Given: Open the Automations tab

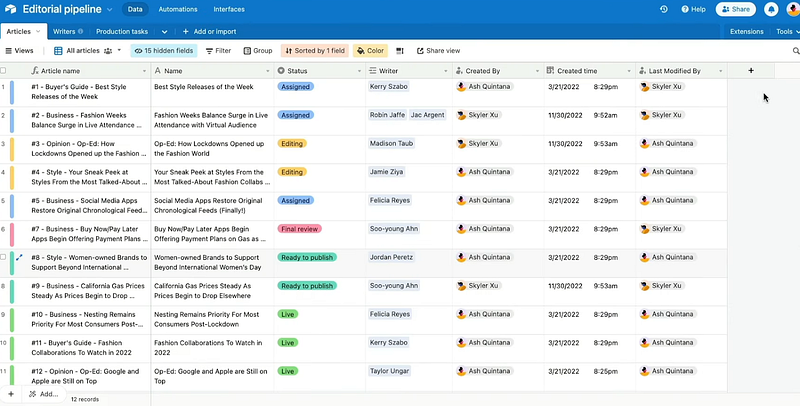Looking at the screenshot, I should [178, 9].
